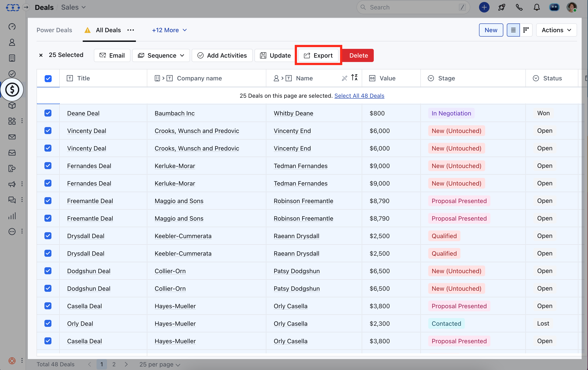The image size is (588, 370).
Task: Open the email sidebar icon
Action: point(12,137)
